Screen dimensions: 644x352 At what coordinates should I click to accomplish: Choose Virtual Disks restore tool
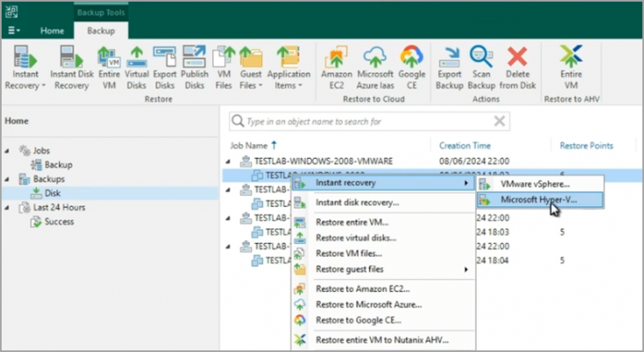click(137, 68)
